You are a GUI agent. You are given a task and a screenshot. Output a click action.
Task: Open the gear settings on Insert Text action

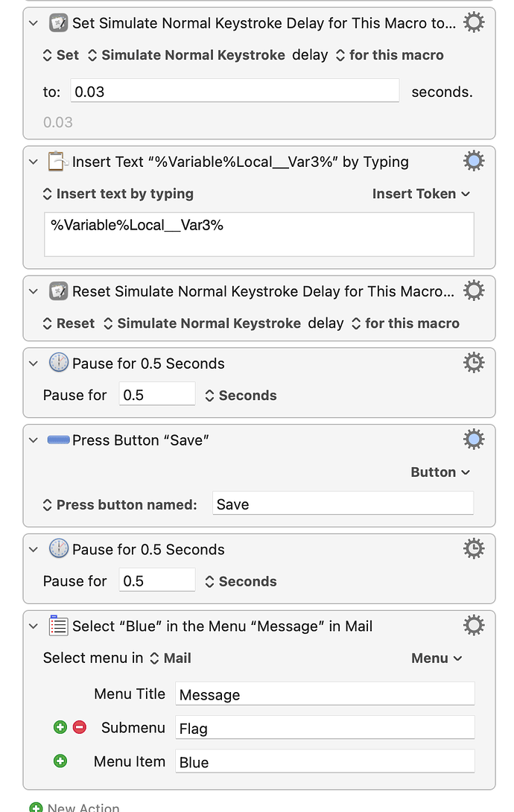[x=474, y=160]
